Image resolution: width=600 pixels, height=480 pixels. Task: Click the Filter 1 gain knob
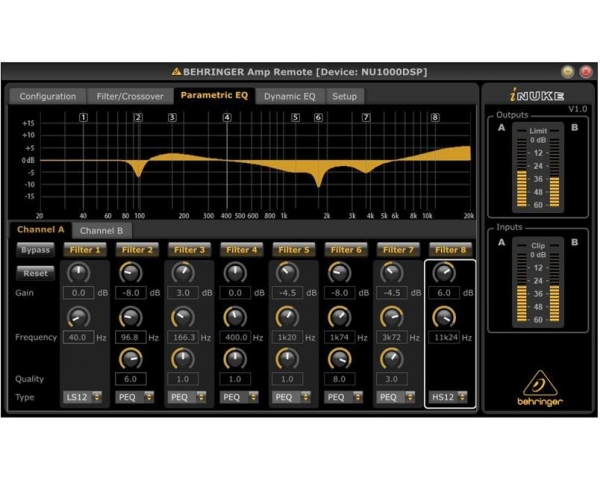click(78, 273)
